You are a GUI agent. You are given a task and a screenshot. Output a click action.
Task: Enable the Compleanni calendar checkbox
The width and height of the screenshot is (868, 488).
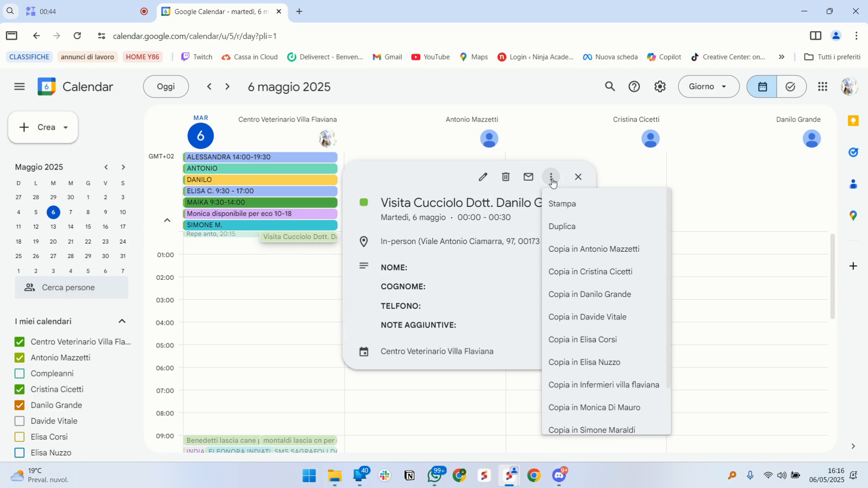(19, 374)
